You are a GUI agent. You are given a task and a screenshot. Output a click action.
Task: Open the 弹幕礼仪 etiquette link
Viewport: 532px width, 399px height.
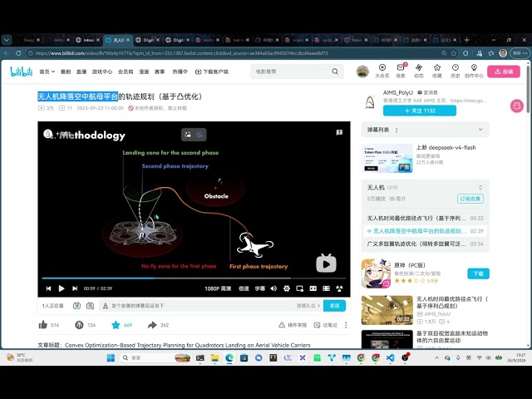pos(308,306)
